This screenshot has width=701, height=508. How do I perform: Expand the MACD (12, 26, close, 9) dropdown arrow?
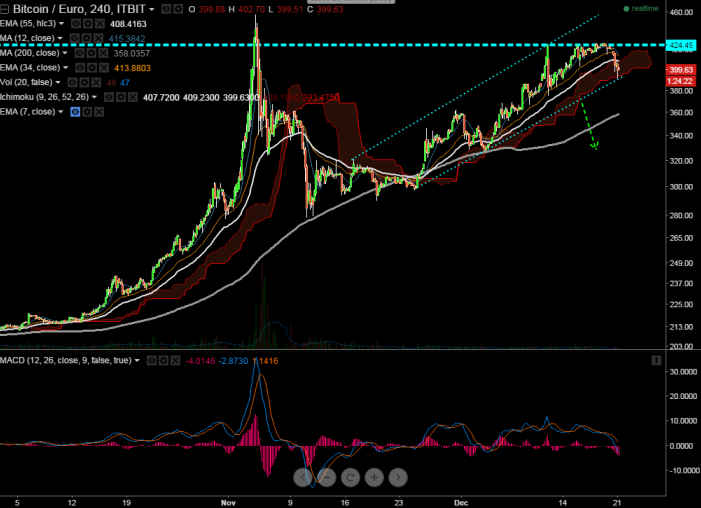click(137, 360)
